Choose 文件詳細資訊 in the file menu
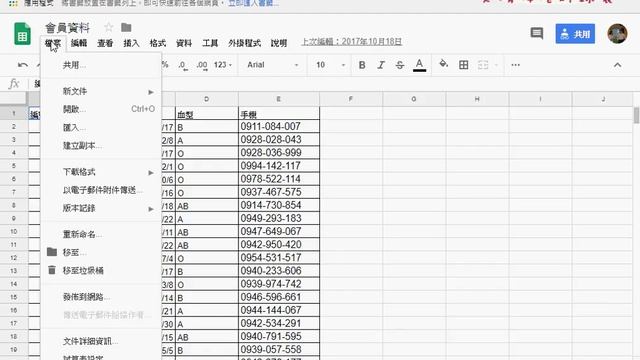Screen dimensions: 640x360 coord(102,341)
